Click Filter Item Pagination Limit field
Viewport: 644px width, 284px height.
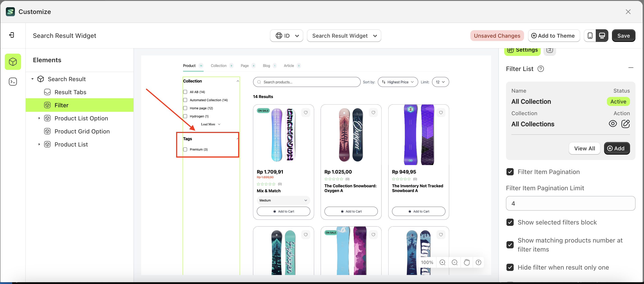tap(570, 204)
